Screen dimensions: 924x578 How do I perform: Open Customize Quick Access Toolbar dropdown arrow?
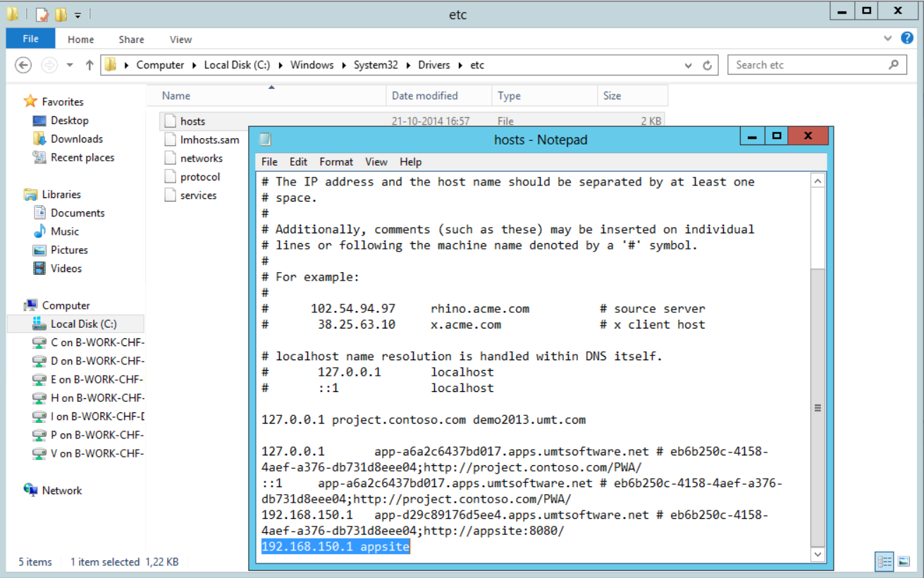(78, 14)
